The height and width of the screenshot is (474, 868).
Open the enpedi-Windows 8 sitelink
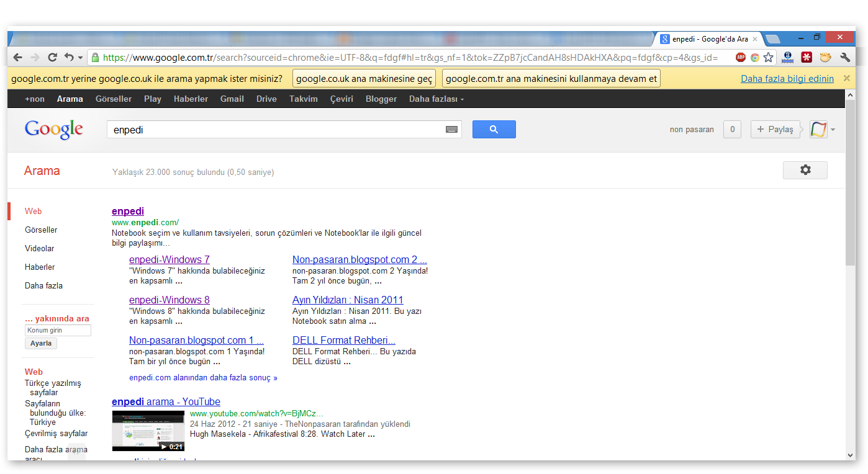point(170,300)
